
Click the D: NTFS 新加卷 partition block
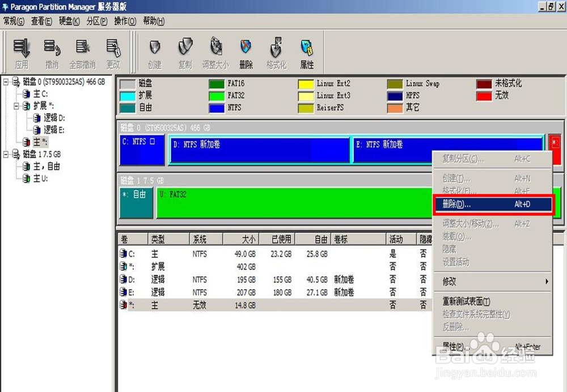click(x=260, y=149)
